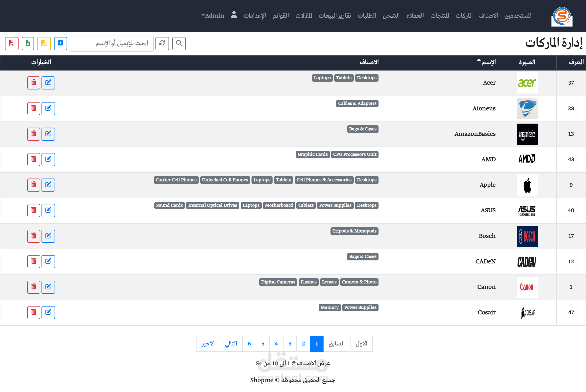Image resolution: width=586 pixels, height=392 pixels.
Task: Open الاصناف menu
Action: pos(488,16)
